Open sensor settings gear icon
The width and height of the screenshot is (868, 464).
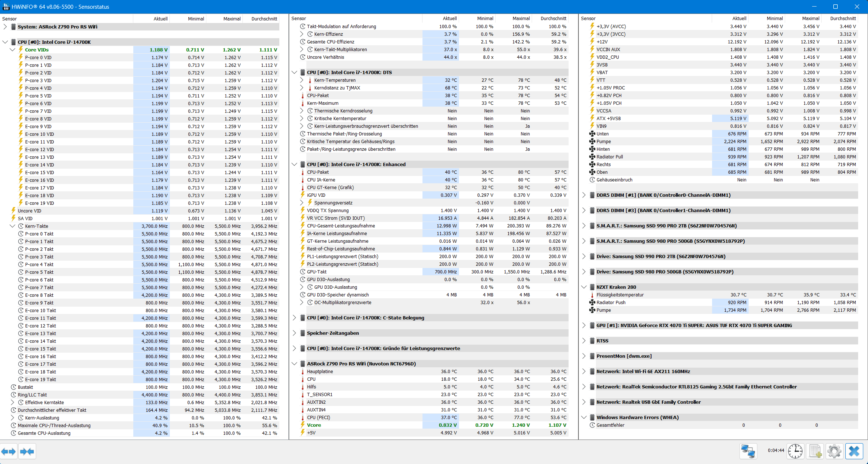[x=834, y=451]
